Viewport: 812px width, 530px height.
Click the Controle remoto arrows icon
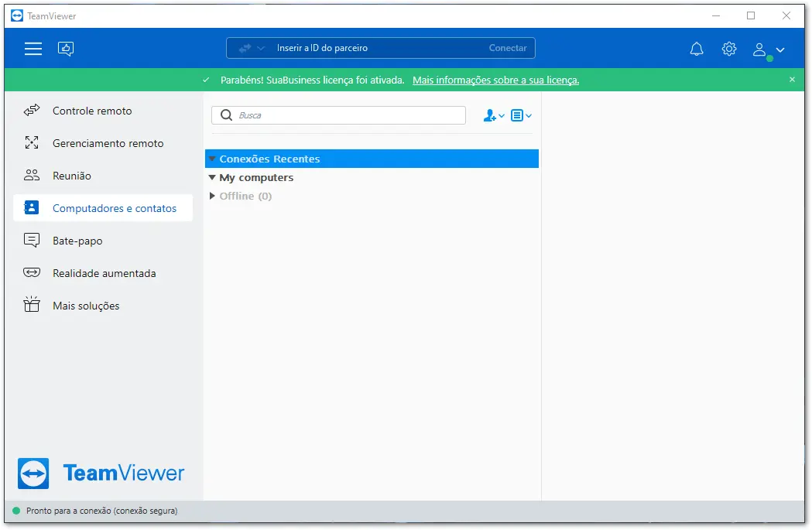click(x=32, y=110)
